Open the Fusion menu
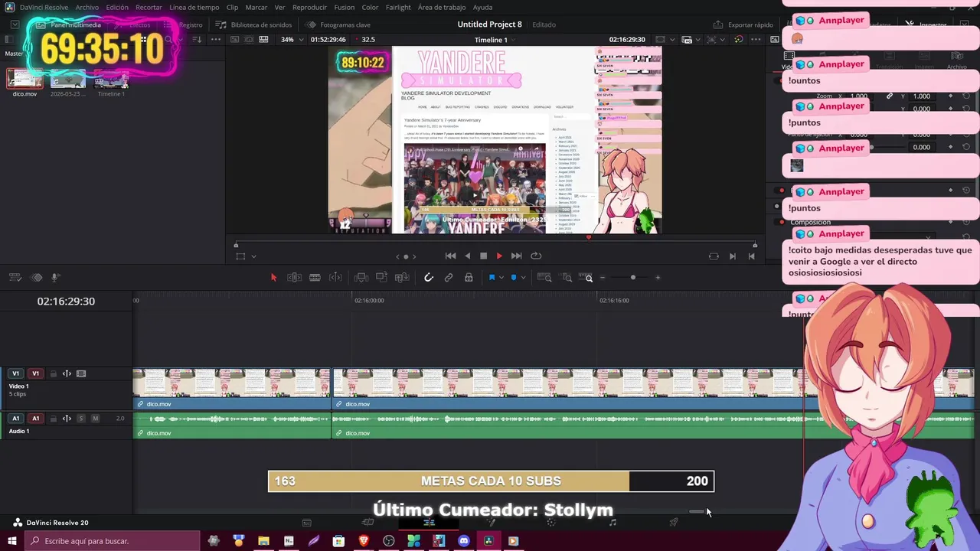Screen dimensions: 980x551 (345, 7)
